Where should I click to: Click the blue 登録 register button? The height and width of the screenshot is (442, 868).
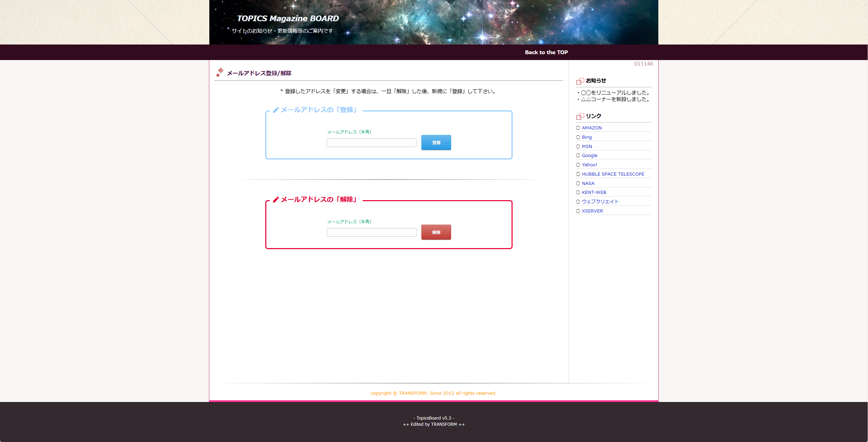coord(436,143)
